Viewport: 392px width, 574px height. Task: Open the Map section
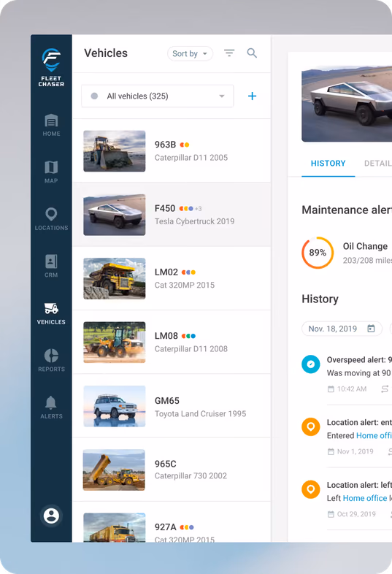pyautogui.click(x=51, y=172)
